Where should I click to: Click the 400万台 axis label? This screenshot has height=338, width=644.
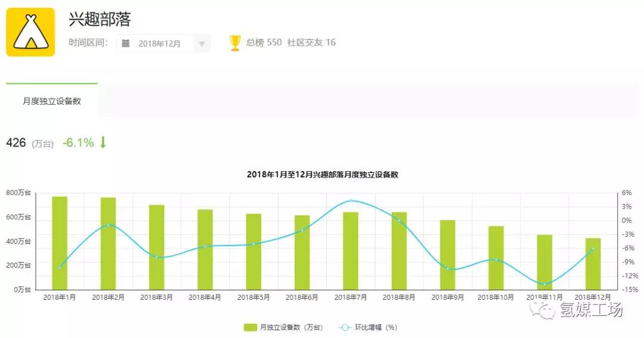pos(18,241)
